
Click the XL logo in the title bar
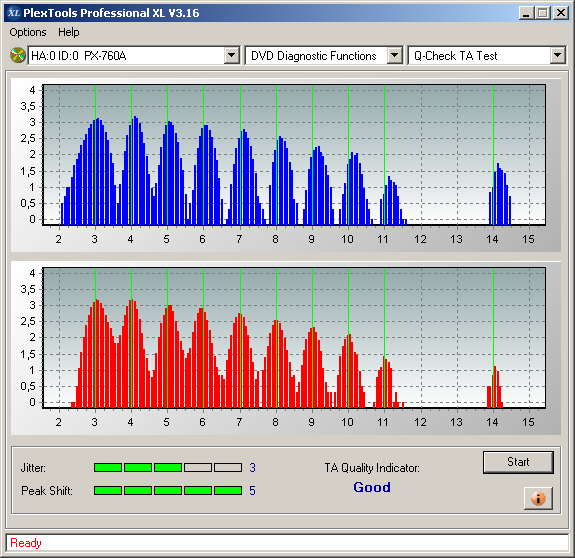pyautogui.click(x=14, y=13)
